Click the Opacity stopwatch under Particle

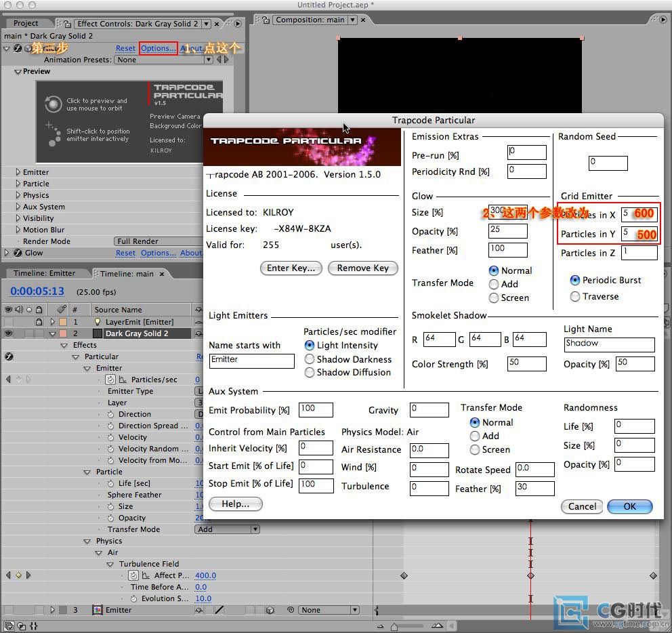pos(110,518)
